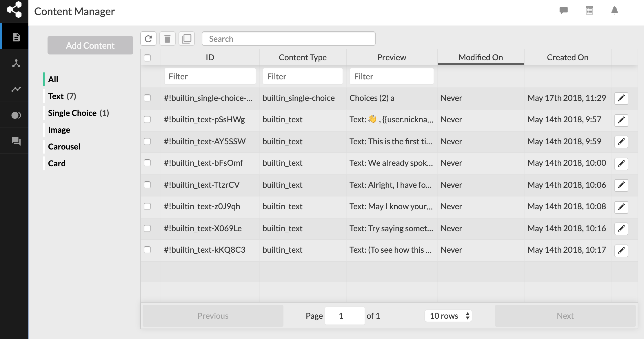Click the Add Content button
This screenshot has width=644, height=339.
tap(90, 45)
